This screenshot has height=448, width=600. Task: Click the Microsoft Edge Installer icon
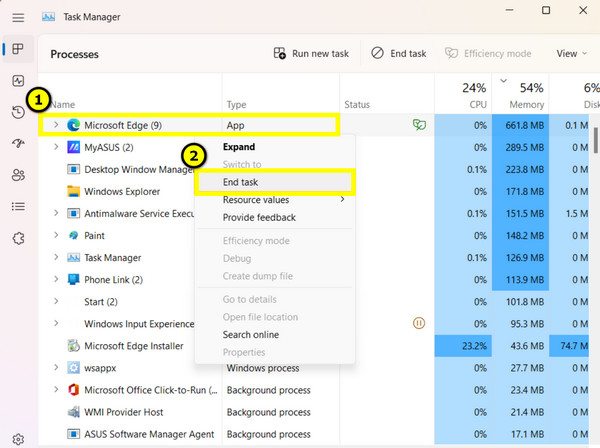tap(73, 346)
